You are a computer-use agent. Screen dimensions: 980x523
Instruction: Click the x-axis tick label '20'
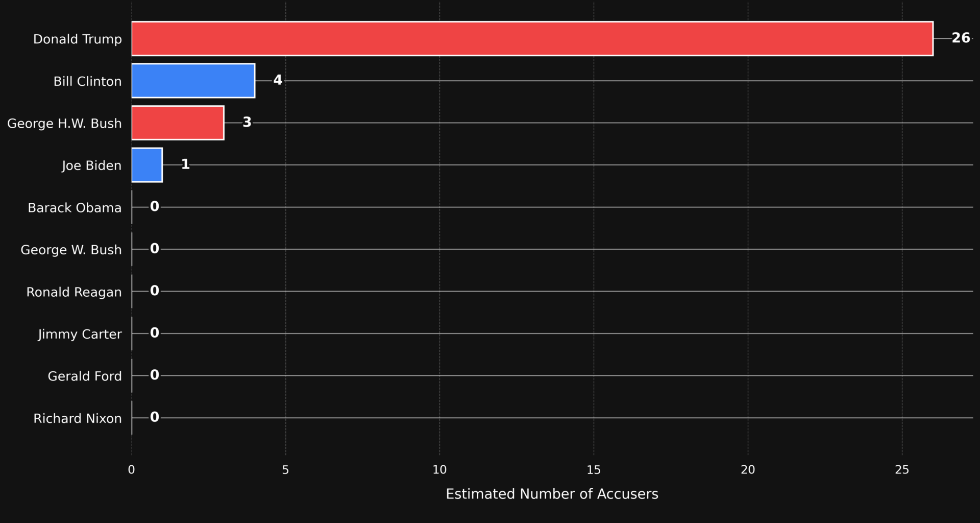[748, 470]
